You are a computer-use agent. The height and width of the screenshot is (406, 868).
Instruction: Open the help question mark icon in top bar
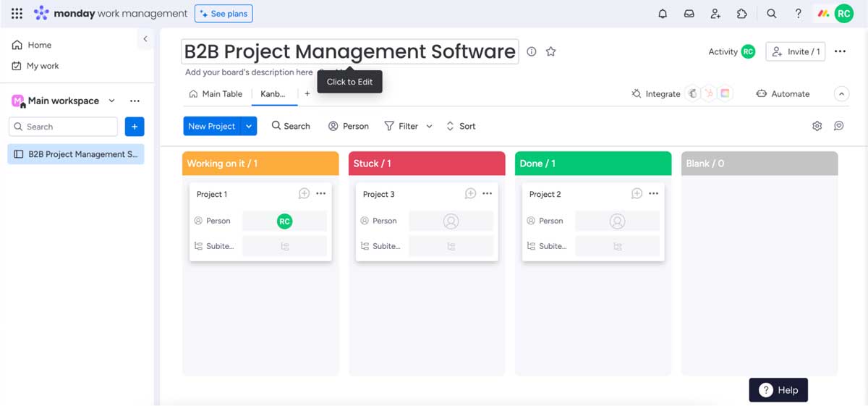tap(798, 13)
